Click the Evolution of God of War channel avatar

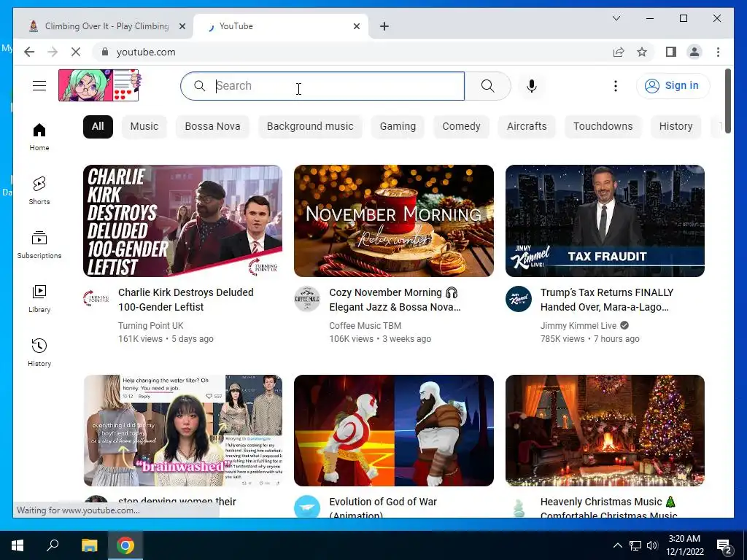tap(307, 507)
